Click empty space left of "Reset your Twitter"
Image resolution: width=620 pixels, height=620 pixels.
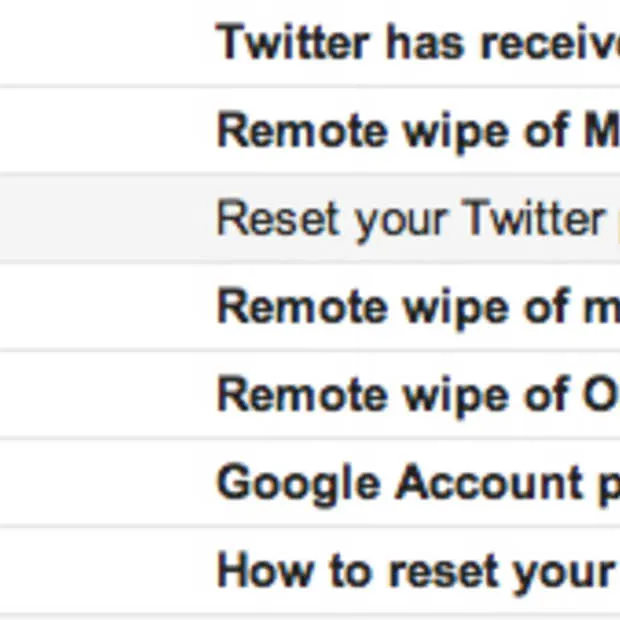click(x=100, y=219)
